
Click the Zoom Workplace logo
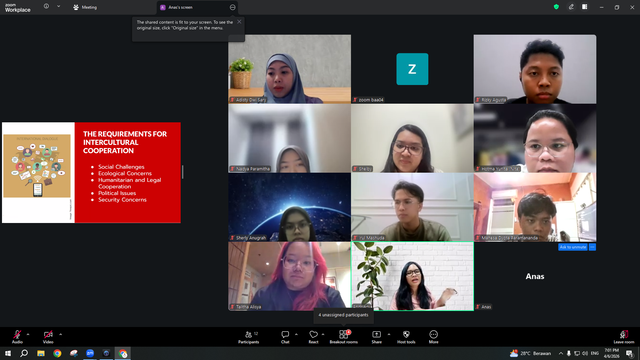tap(18, 7)
